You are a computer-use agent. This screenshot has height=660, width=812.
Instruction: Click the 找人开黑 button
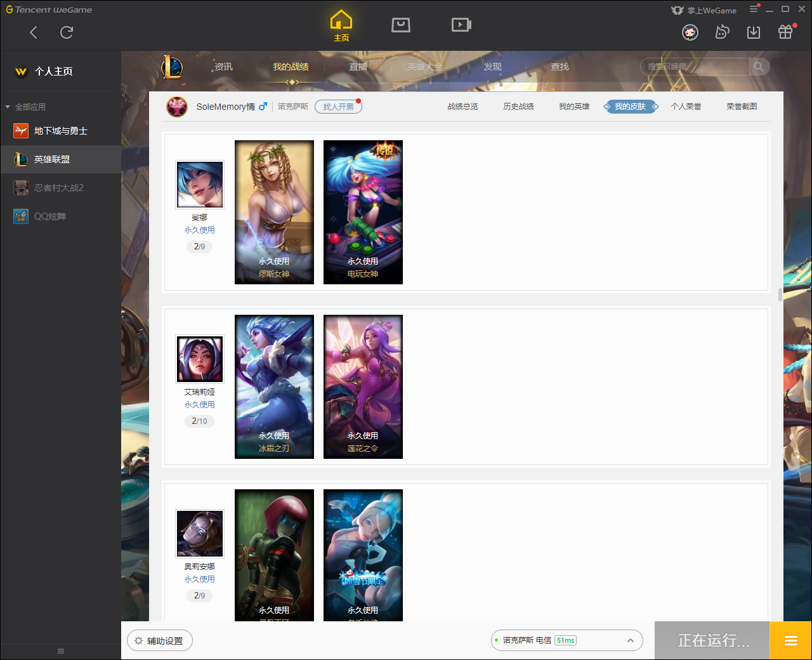[x=338, y=107]
